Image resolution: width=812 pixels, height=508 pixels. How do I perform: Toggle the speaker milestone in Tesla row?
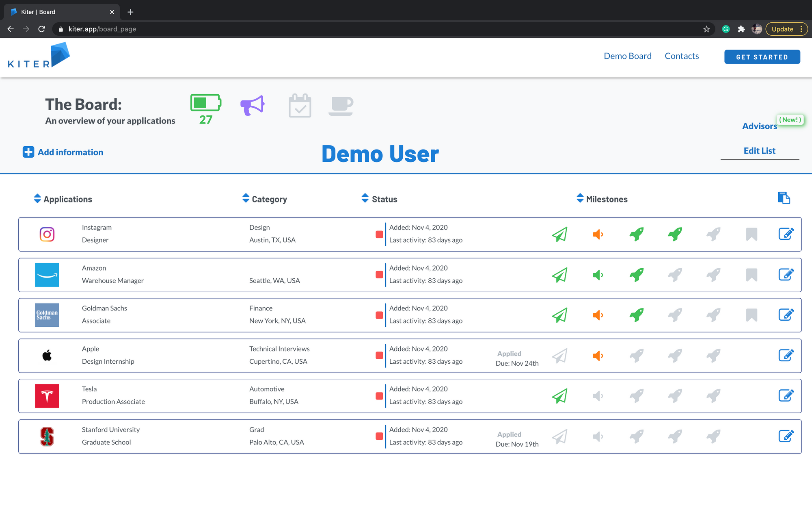click(x=598, y=396)
